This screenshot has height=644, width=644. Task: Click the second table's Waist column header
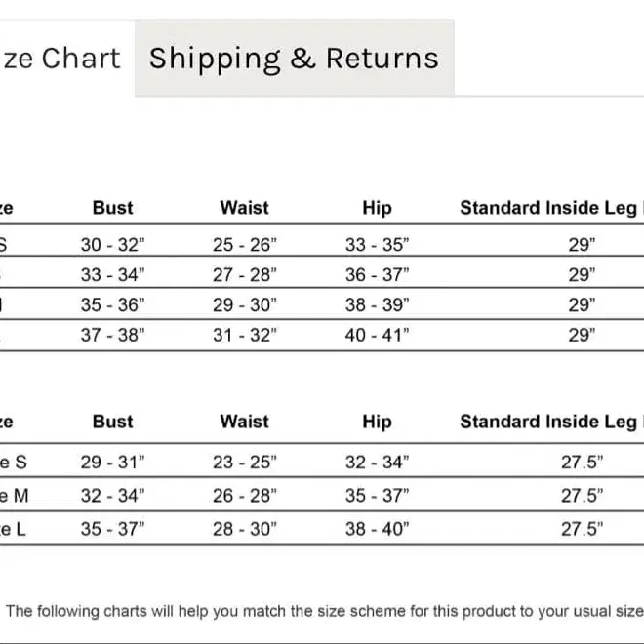coord(244,422)
